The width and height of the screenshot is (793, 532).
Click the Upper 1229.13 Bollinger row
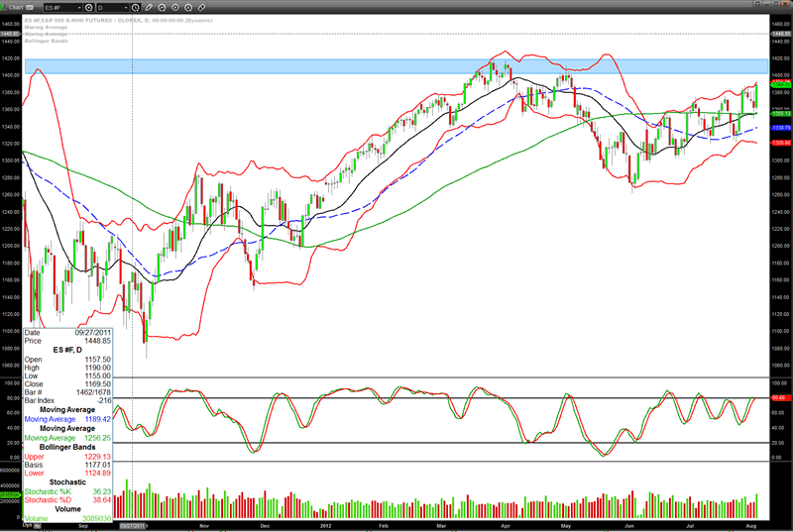(67, 457)
